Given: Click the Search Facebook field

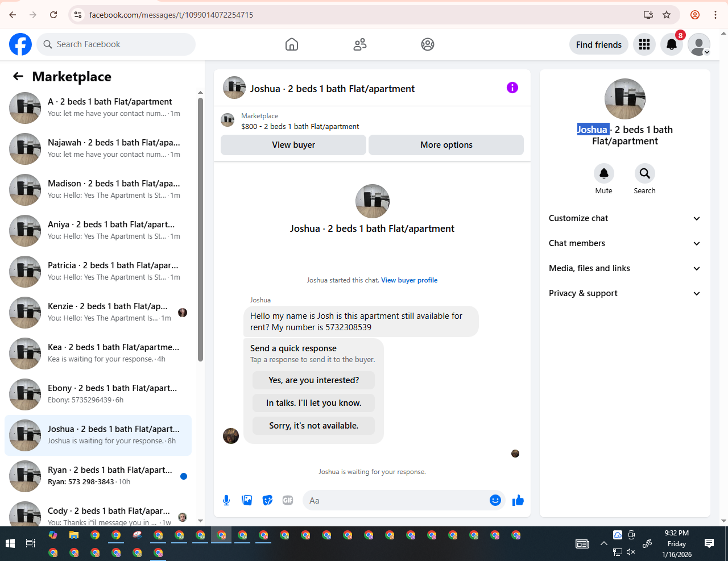Looking at the screenshot, I should [116, 44].
